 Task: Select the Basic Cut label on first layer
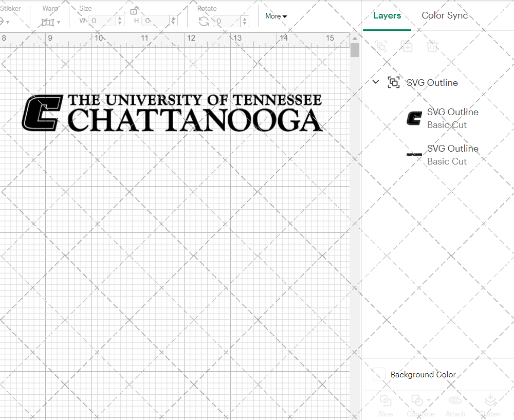click(x=447, y=124)
